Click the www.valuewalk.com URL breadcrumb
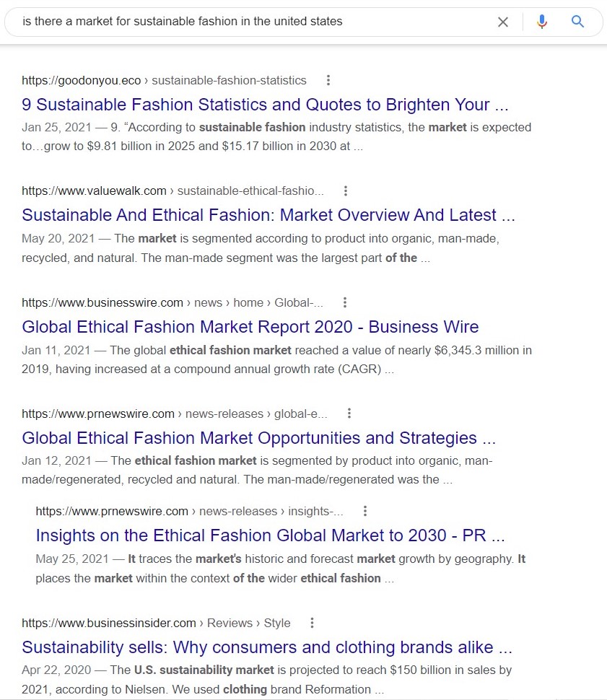The width and height of the screenshot is (607, 700). tap(173, 191)
